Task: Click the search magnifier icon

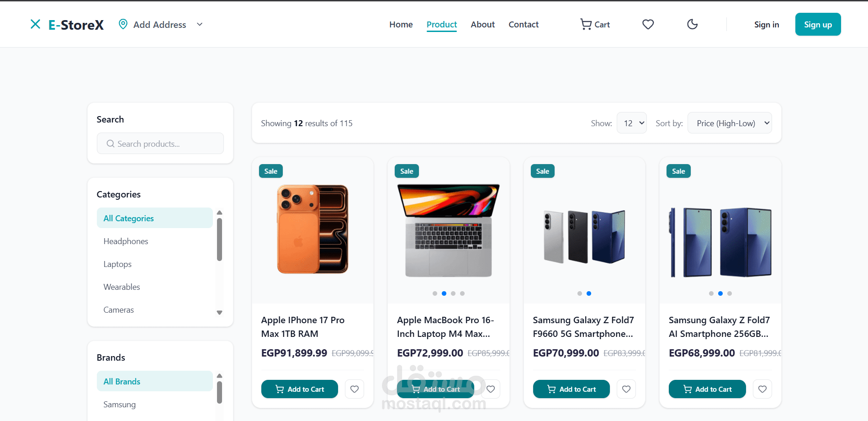Action: [x=111, y=144]
